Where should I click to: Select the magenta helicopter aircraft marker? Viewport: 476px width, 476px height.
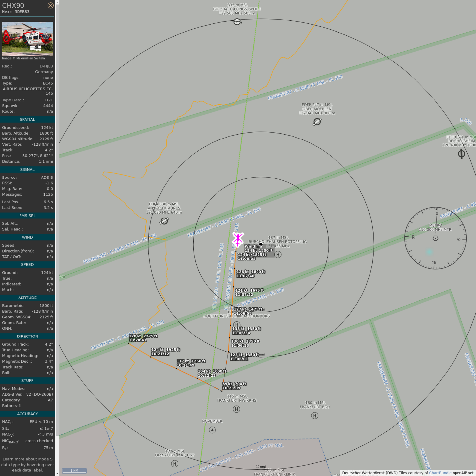tap(238, 239)
